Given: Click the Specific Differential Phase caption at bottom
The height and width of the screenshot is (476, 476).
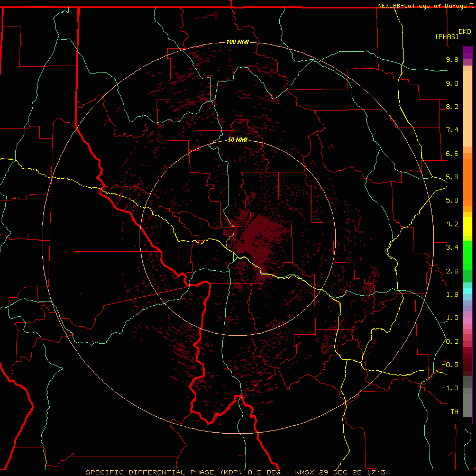Looking at the screenshot, I should (237, 472).
